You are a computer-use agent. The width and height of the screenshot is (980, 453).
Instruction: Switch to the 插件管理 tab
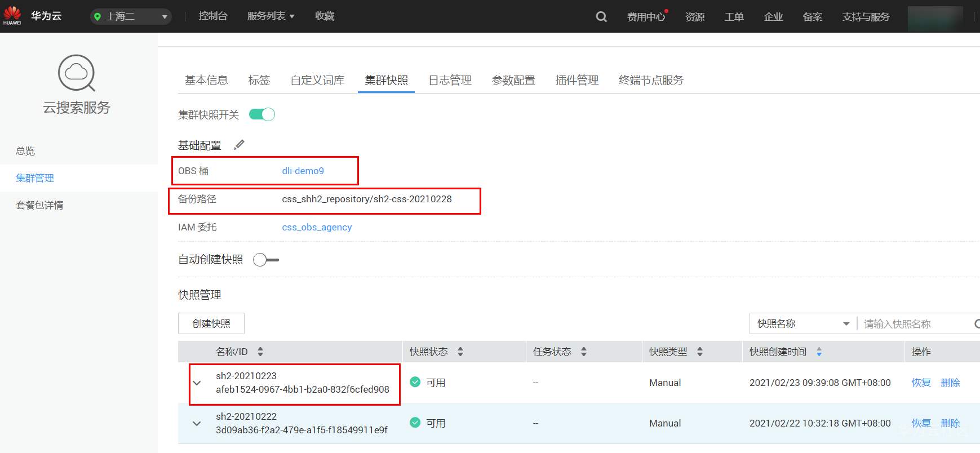[577, 80]
